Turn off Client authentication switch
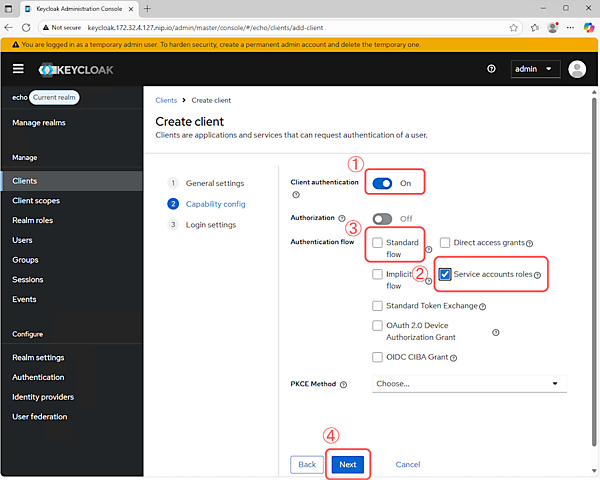The width and height of the screenshot is (600, 480). (x=382, y=183)
